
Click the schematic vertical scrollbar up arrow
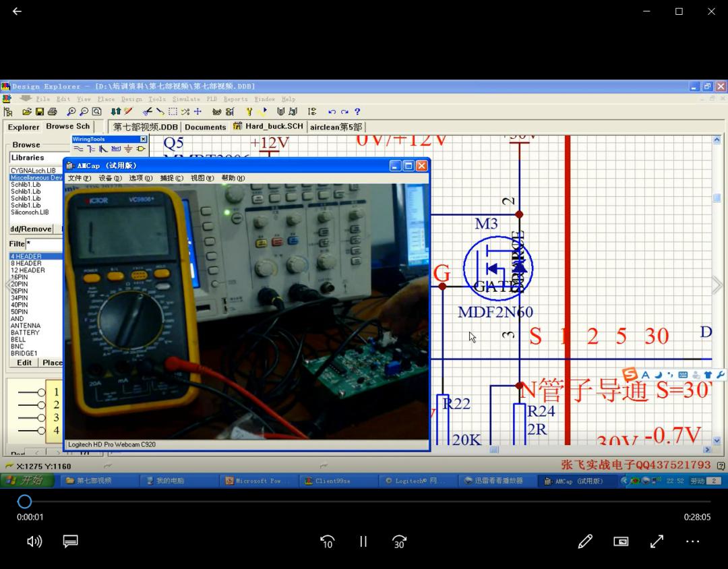(717, 140)
